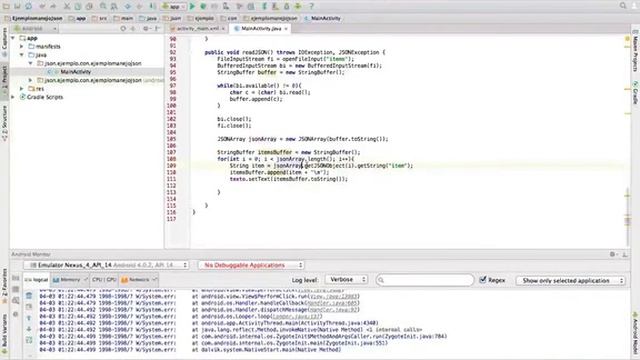Click the src breadcrumb

(x=100, y=18)
